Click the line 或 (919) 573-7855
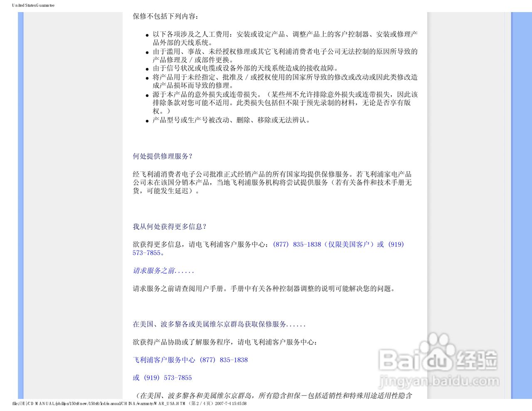 (162, 378)
